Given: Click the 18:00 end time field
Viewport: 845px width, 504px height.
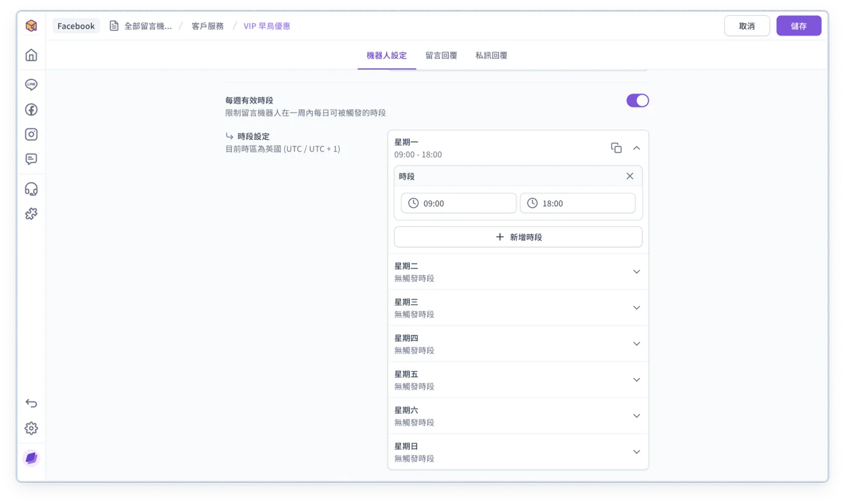Looking at the screenshot, I should pos(578,203).
